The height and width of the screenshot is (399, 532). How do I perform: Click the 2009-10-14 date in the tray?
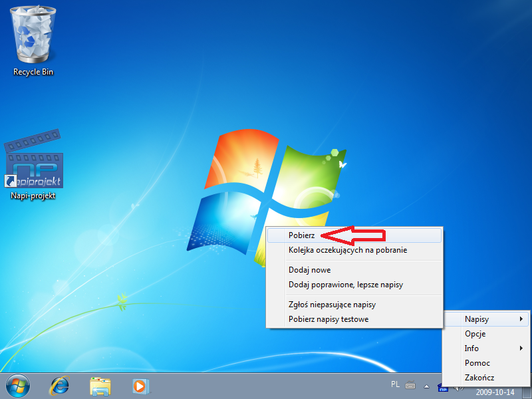[x=495, y=392]
